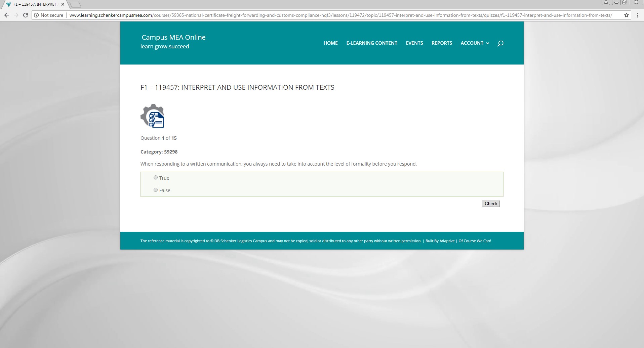Image resolution: width=644 pixels, height=348 pixels.
Task: Click into the browser address bar
Action: pos(336,15)
